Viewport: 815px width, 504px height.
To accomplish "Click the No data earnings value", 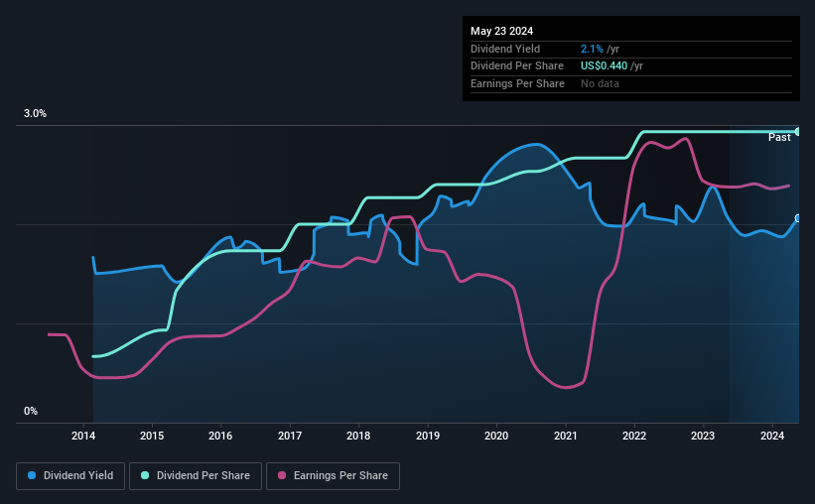I will (x=600, y=83).
